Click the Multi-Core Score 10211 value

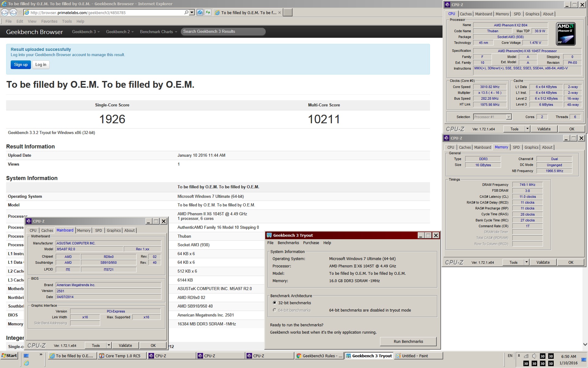[x=324, y=119]
